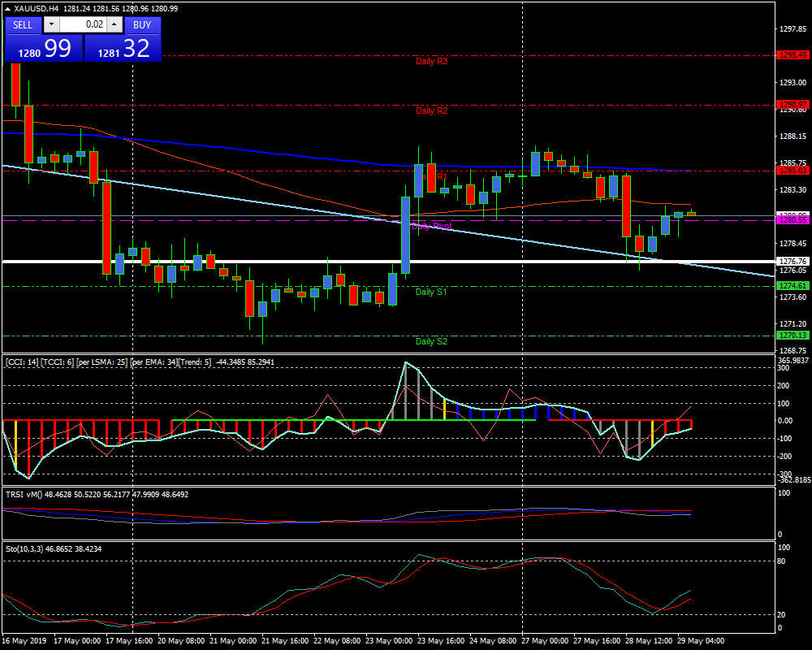Select the Daily R3 level label

pyautogui.click(x=431, y=61)
